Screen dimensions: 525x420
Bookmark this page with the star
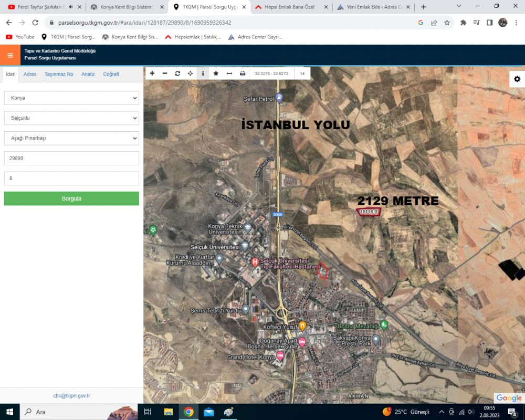pyautogui.click(x=447, y=23)
